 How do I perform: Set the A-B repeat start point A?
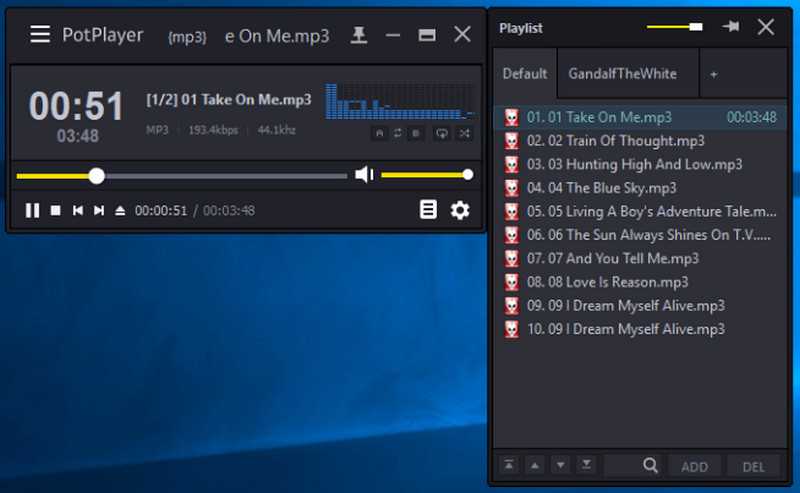pyautogui.click(x=379, y=132)
